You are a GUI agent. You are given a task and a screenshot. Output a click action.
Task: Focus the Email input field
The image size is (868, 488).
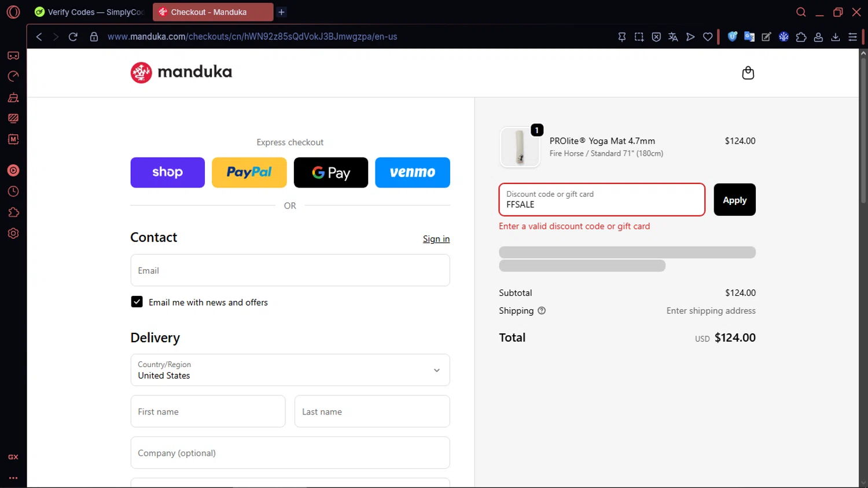(x=290, y=270)
